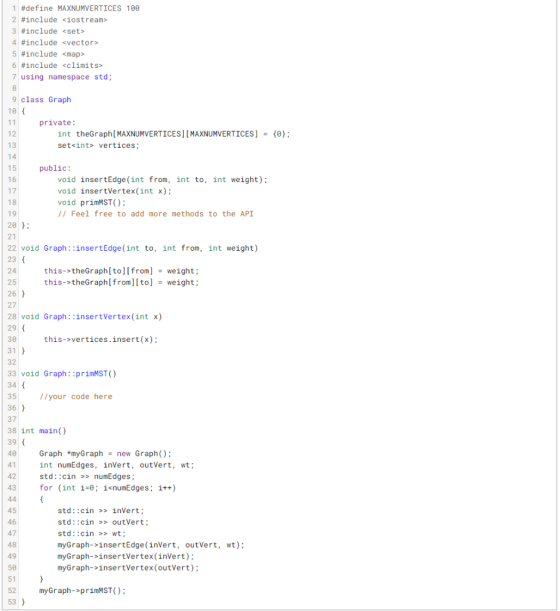
Task: Click 'myGraph->insertVertex(outVert);' line
Action: (x=128, y=568)
